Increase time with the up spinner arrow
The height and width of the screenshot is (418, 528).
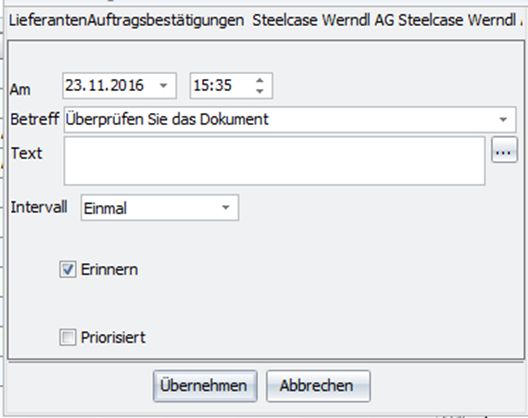pos(260,81)
